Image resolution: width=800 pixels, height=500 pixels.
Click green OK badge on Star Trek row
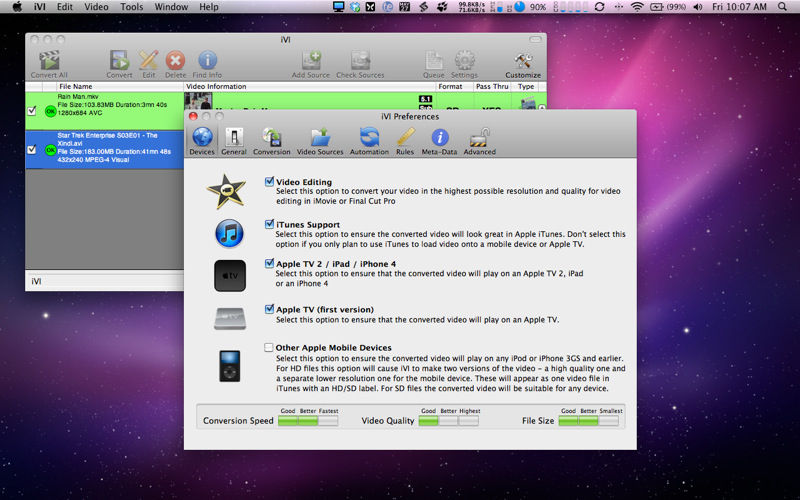50,149
